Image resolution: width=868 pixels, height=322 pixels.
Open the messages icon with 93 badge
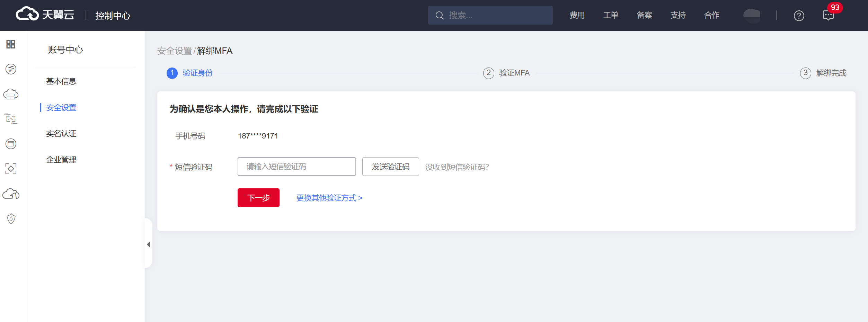(x=828, y=15)
